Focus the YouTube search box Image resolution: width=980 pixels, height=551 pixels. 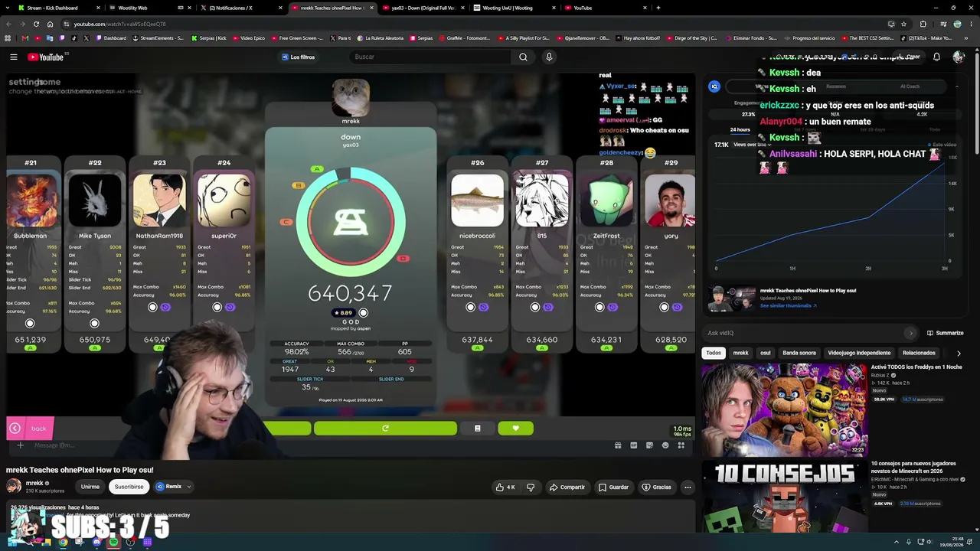click(431, 57)
